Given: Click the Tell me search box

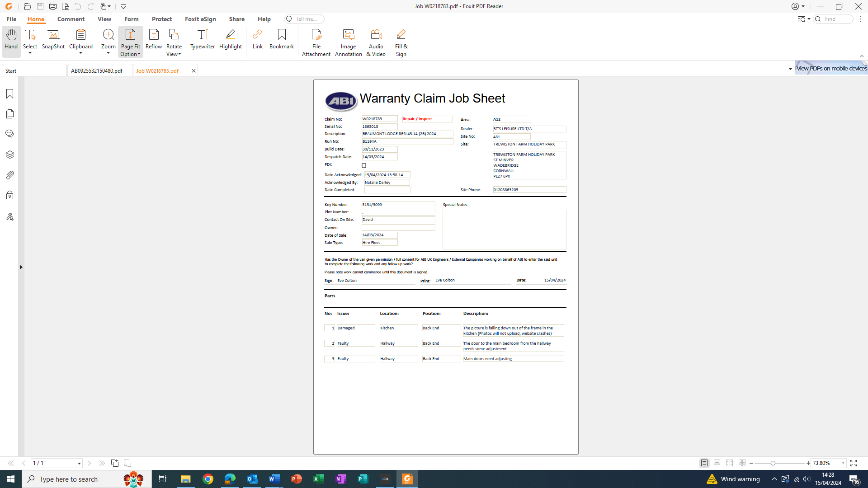Looking at the screenshot, I should pos(305,19).
